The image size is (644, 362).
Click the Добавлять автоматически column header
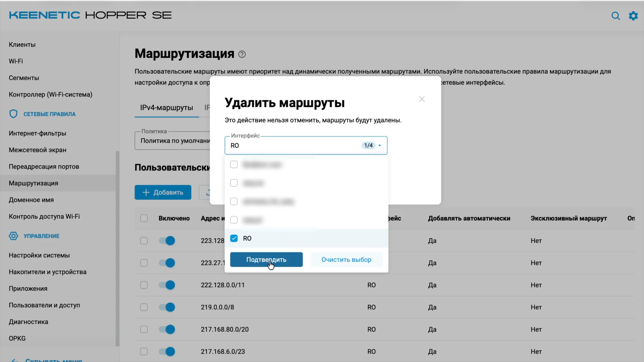[x=469, y=218]
